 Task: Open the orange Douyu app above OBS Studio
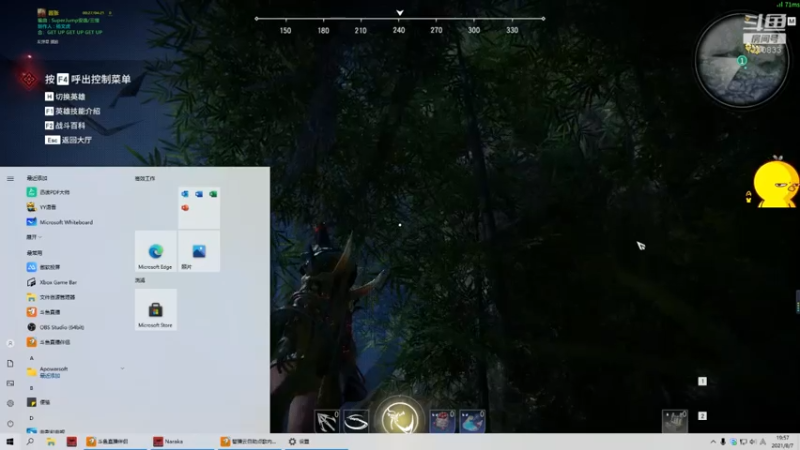[44, 312]
